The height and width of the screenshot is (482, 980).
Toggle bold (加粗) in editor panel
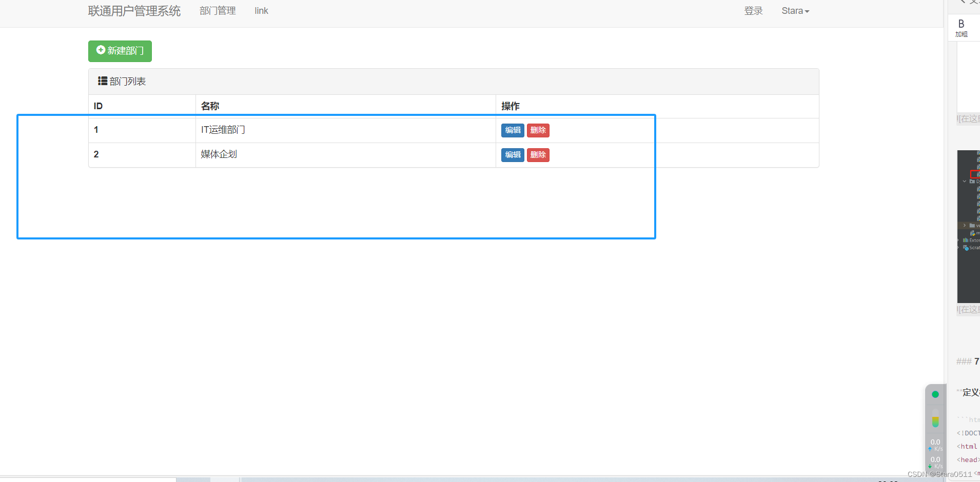click(962, 28)
